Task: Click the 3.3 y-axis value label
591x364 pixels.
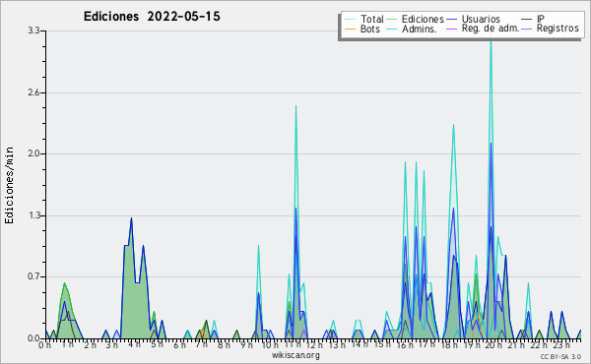Action: 33,30
